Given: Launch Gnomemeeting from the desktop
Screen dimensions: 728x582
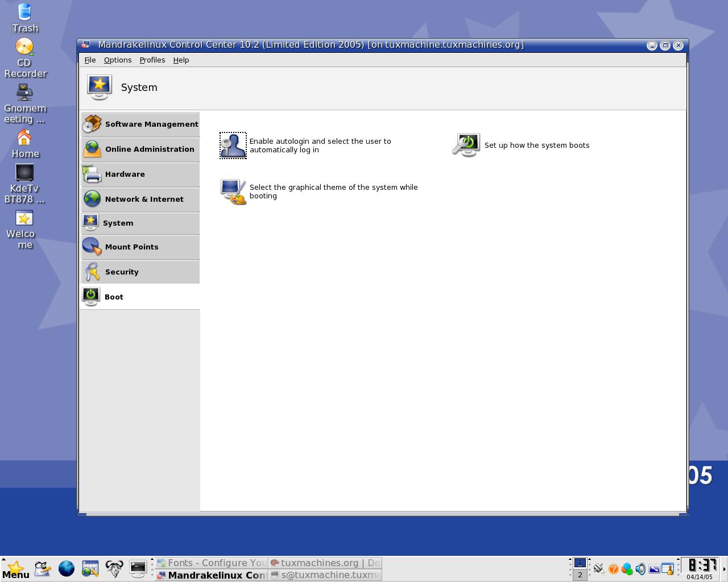Looking at the screenshot, I should [24, 104].
